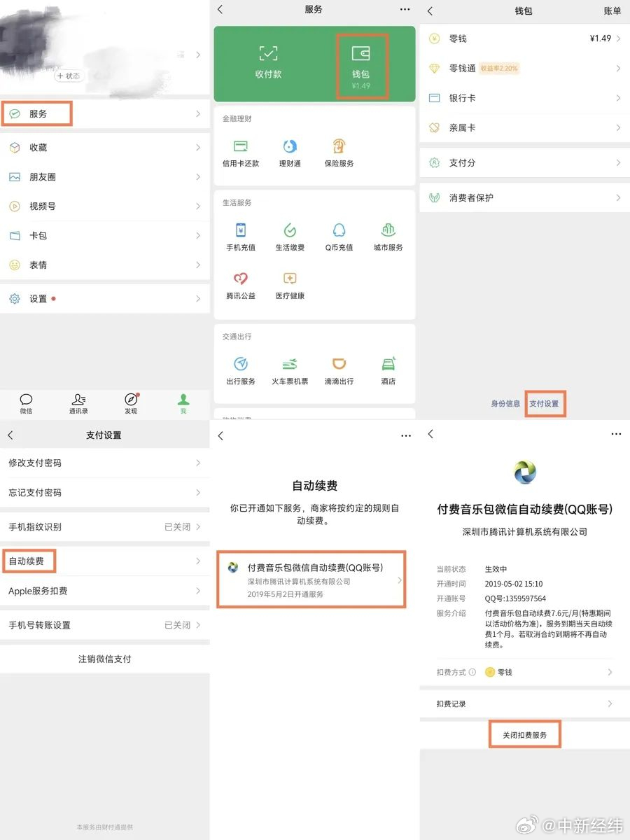Viewport: 630px width, 840px height.
Task: Expand the 零钱通 balance details row
Action: tap(524, 68)
